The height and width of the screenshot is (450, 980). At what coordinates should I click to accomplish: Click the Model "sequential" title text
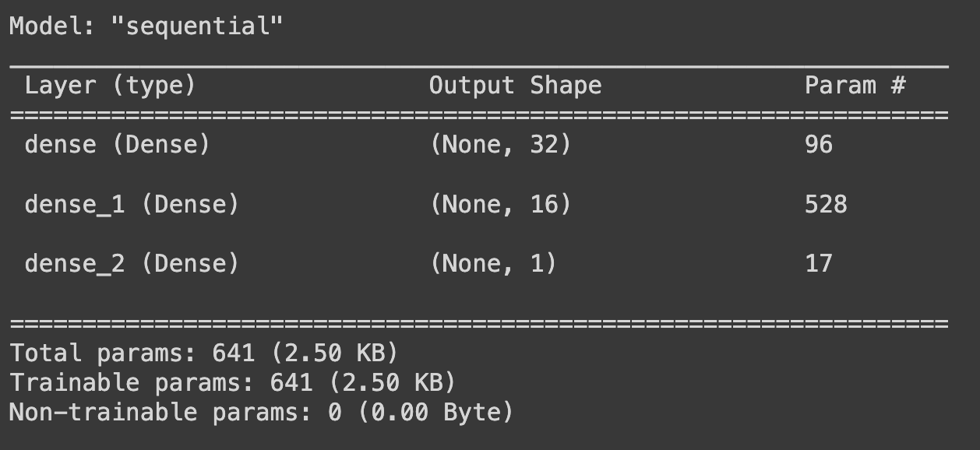coord(146,26)
